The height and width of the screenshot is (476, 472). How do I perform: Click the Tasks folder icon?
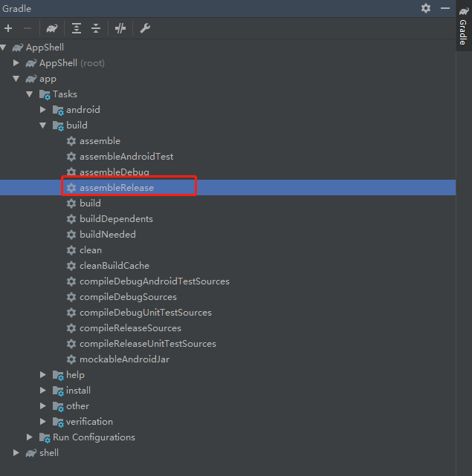tap(45, 95)
